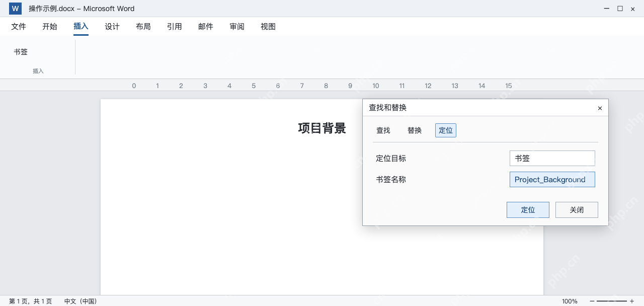This screenshot has height=306, width=644.
Task: Select the 查找 tab in the dialog
Action: click(x=383, y=130)
